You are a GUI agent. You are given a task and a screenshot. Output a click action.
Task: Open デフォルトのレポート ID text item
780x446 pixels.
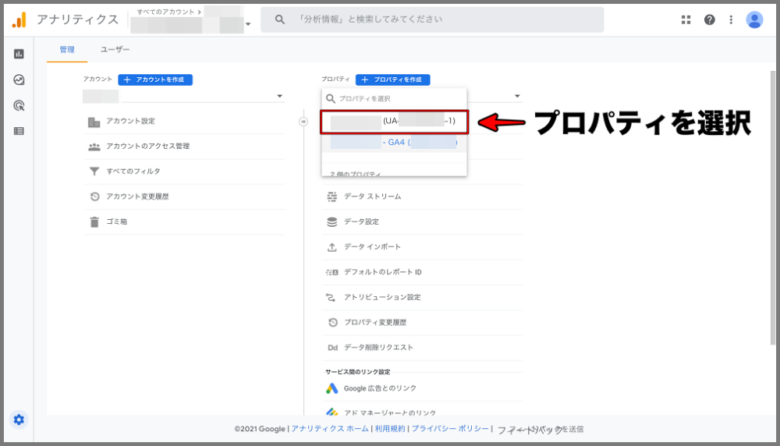coord(383,272)
